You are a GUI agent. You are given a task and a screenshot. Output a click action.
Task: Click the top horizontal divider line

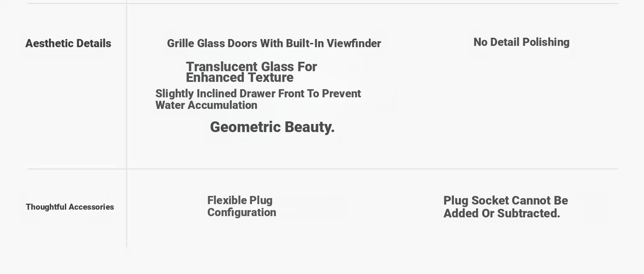click(x=322, y=3)
